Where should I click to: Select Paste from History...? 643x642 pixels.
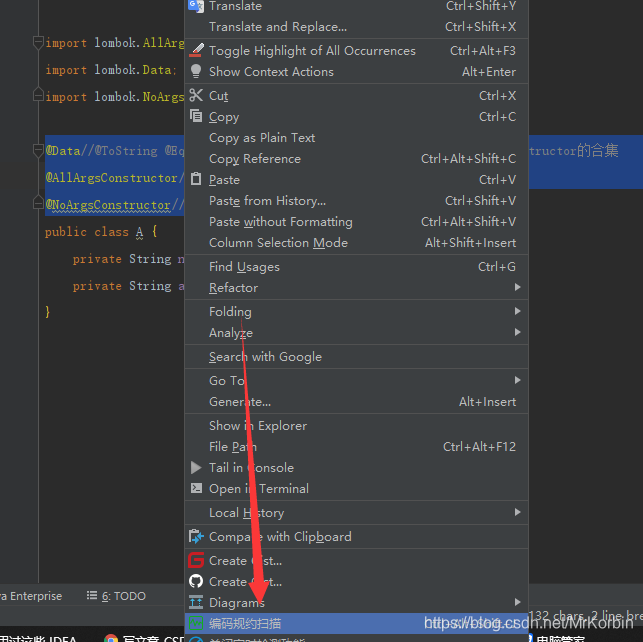[x=356, y=200]
